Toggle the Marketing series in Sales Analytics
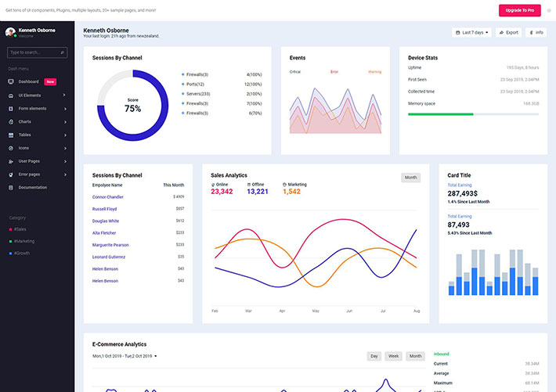This screenshot has width=556, height=392. [295, 185]
